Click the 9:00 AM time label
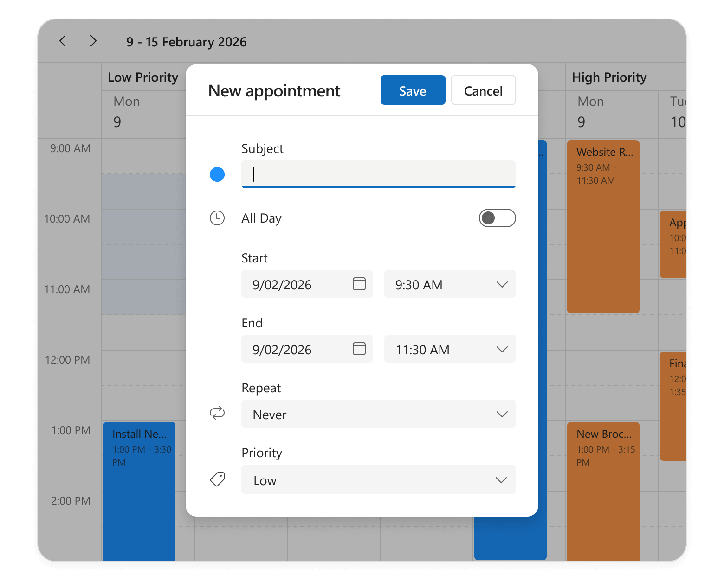The image size is (724, 588). pyautogui.click(x=70, y=148)
